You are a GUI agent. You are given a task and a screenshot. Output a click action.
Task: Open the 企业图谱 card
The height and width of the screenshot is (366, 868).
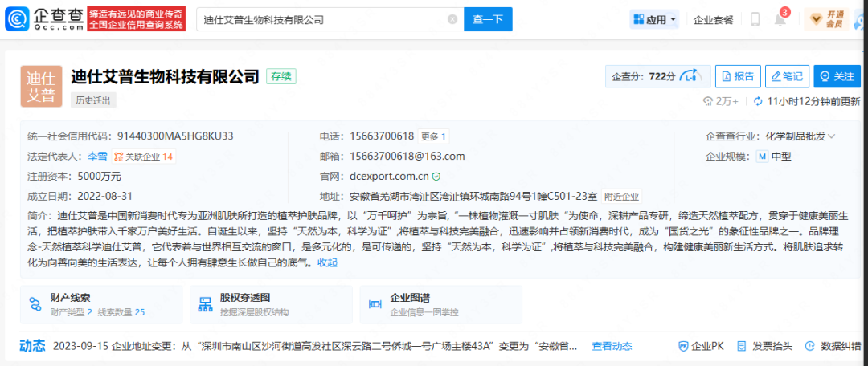[440, 305]
